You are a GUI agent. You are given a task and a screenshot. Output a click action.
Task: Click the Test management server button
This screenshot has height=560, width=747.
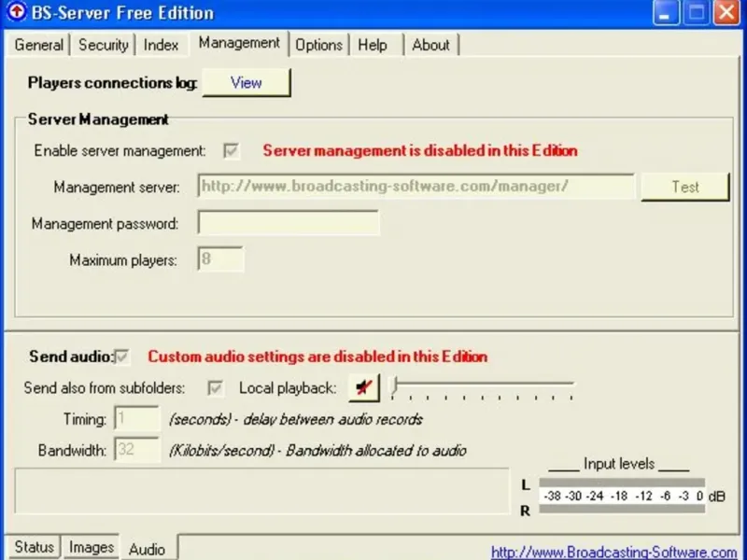click(x=685, y=187)
